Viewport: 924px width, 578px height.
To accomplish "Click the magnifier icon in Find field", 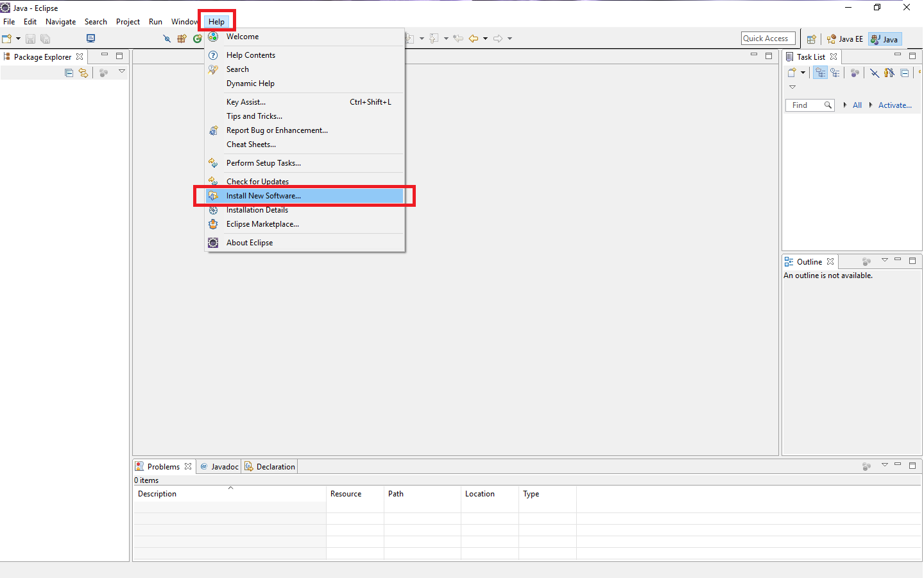I will click(828, 105).
